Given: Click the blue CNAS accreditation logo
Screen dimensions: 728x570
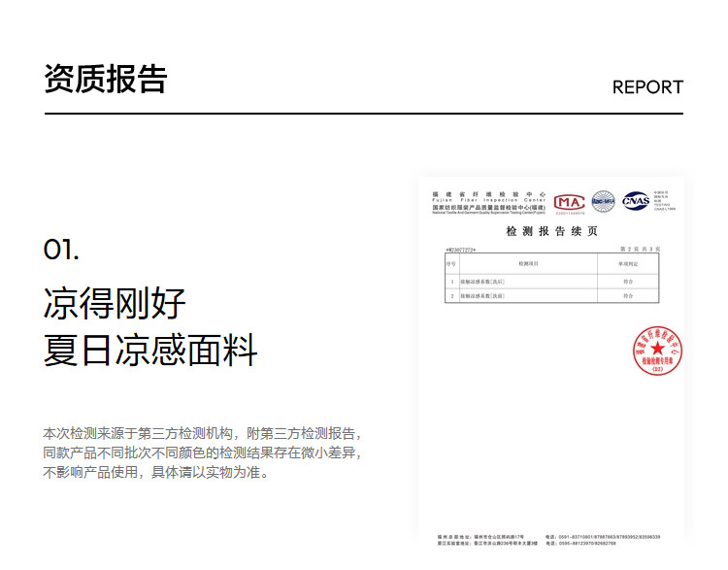Looking at the screenshot, I should pyautogui.click(x=636, y=200).
